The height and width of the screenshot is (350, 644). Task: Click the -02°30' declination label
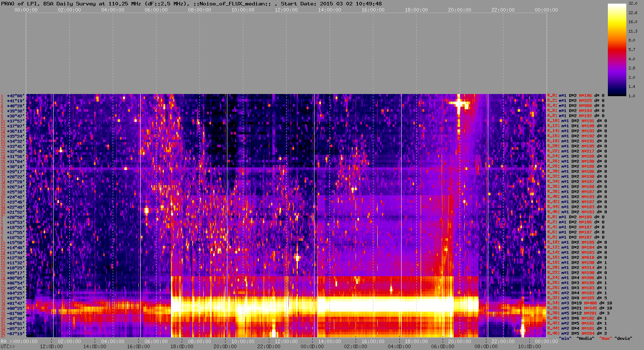pyautogui.click(x=15, y=319)
